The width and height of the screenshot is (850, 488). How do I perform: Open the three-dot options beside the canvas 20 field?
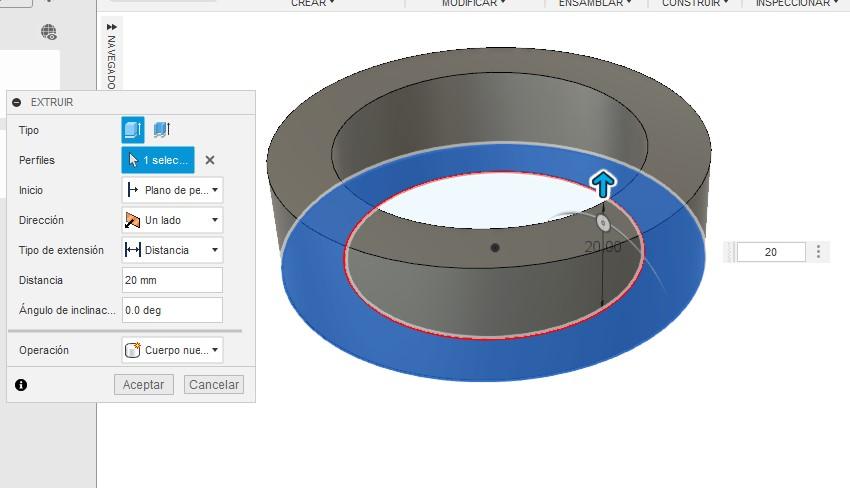[x=818, y=252]
